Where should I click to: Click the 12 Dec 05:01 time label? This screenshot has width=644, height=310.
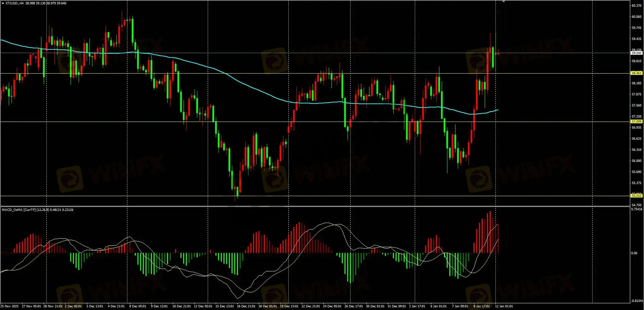203,306
